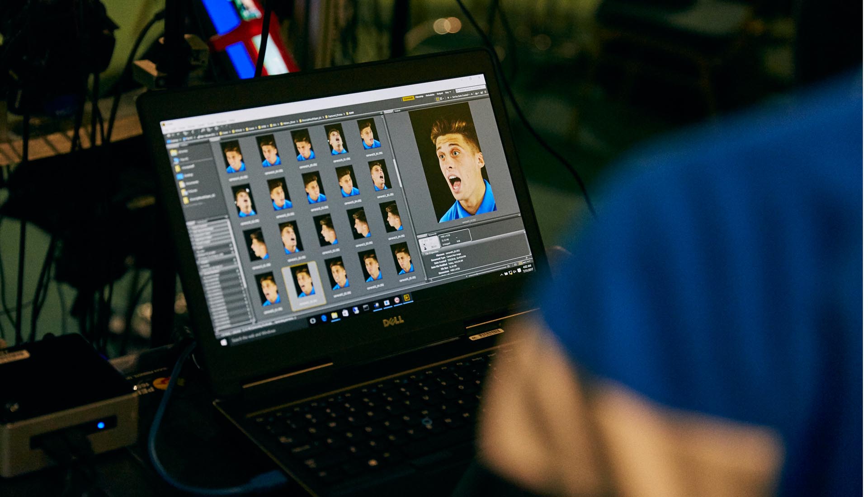Image resolution: width=868 pixels, height=497 pixels.
Task: Open the Action Center notifications icon
Action: pyautogui.click(x=519, y=270)
